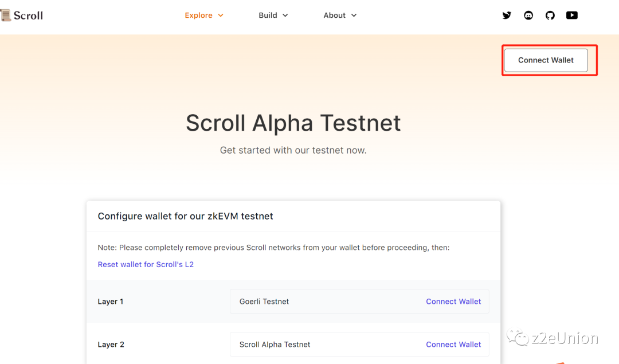Click the Goerli Testnet network field
The width and height of the screenshot is (619, 364).
click(264, 302)
